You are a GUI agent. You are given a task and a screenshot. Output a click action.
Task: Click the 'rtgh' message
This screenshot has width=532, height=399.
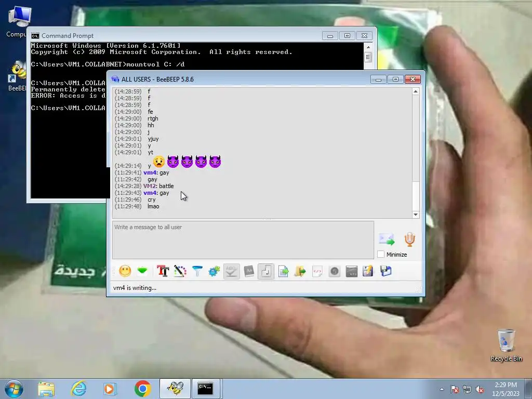pyautogui.click(x=153, y=118)
